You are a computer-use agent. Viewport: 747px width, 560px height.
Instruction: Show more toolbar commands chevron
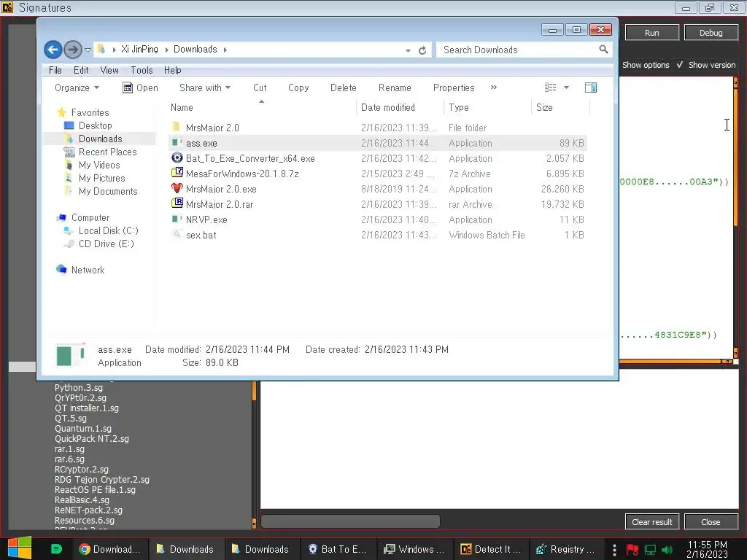point(494,87)
